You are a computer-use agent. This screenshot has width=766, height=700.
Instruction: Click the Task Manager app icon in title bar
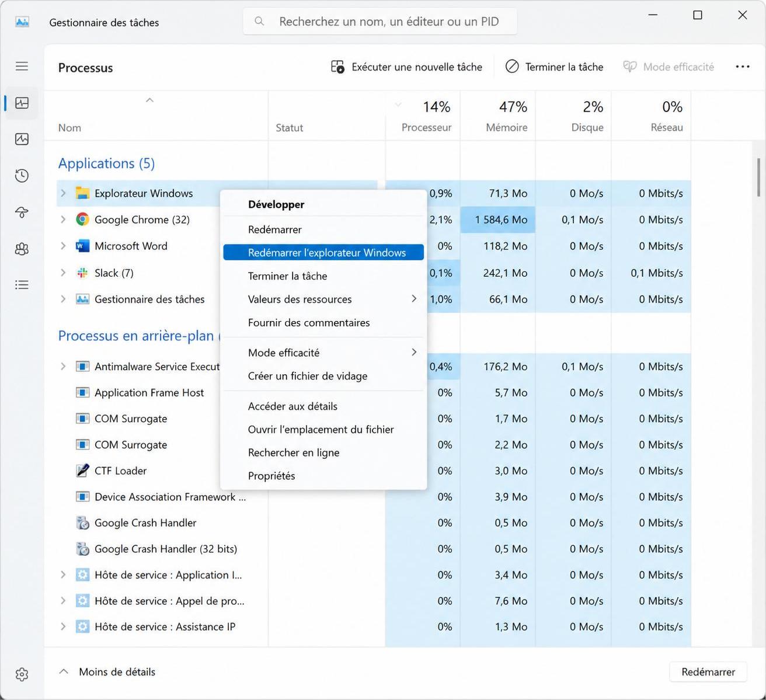(22, 22)
